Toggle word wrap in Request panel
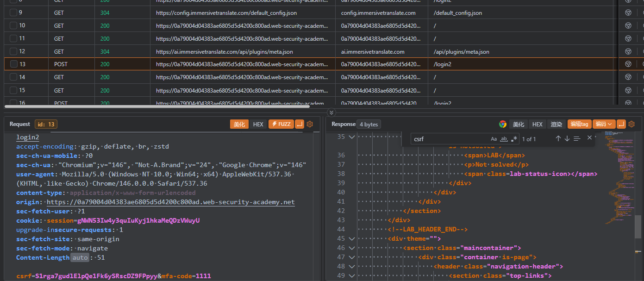644x281 pixels. pyautogui.click(x=300, y=124)
